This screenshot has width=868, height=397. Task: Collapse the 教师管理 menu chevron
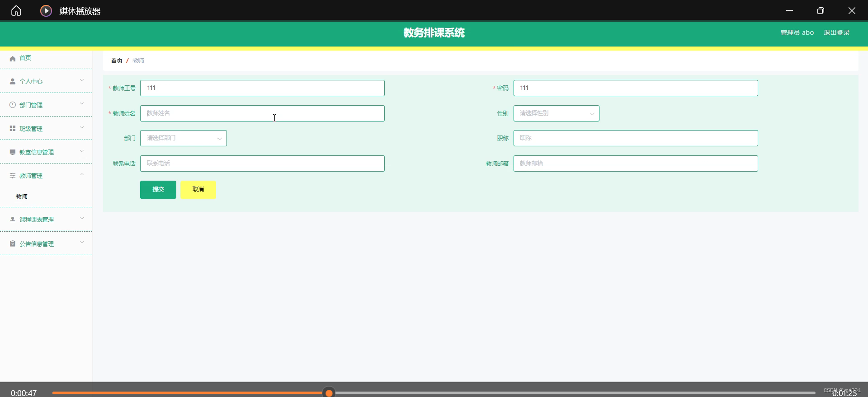tap(82, 175)
